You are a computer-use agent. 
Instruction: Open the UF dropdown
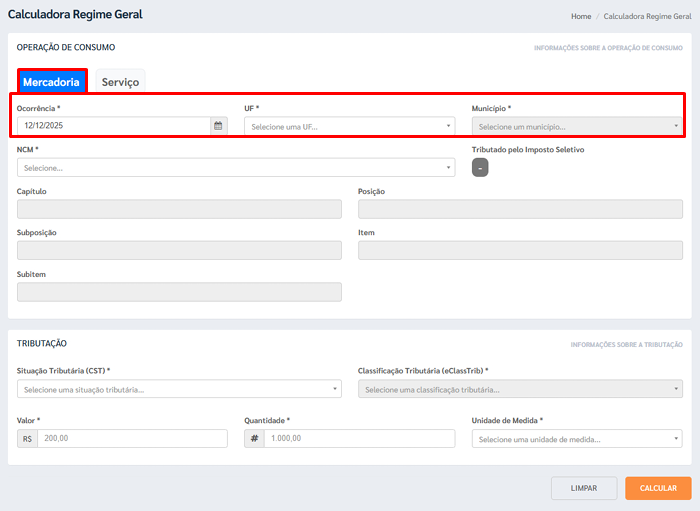click(349, 126)
